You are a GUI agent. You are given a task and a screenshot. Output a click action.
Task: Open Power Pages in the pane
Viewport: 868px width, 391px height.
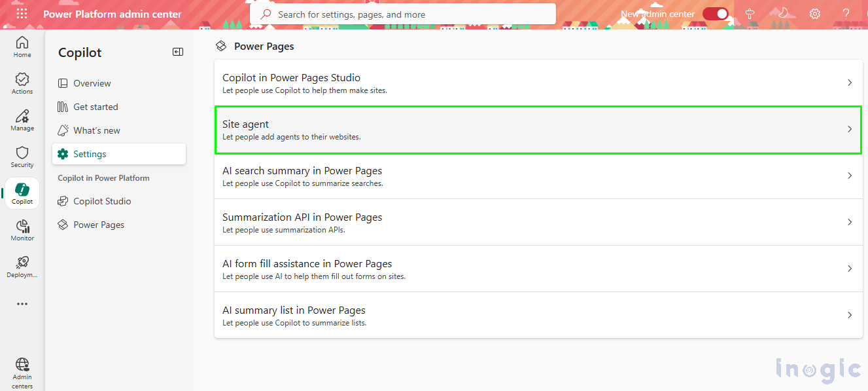(x=119, y=225)
